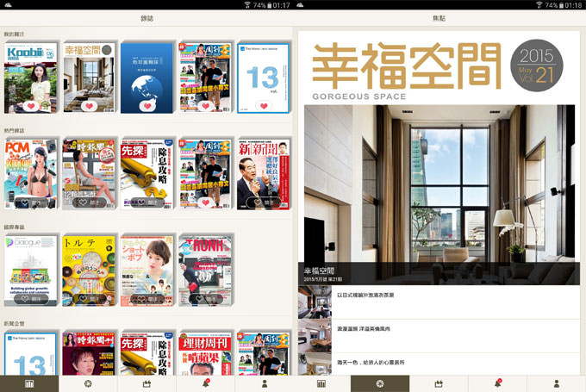
Task: Open notifications bell on left screen
Action: [x=205, y=383]
